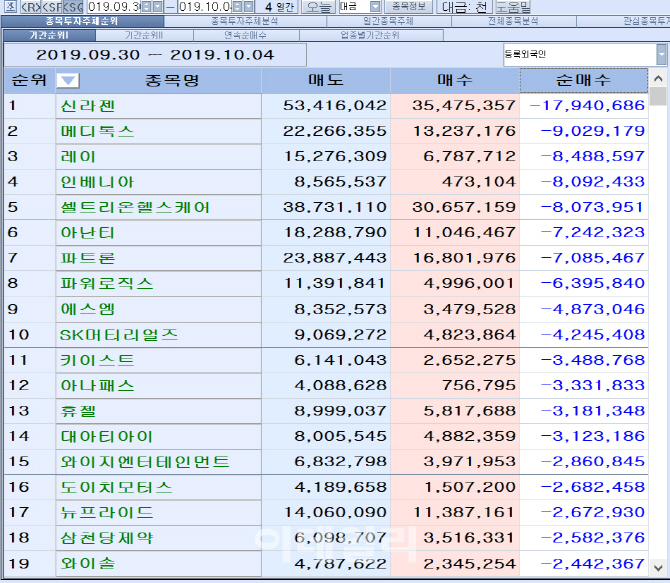The height and width of the screenshot is (583, 670).
Task: Click the 도움말 help button
Action: [x=513, y=7]
